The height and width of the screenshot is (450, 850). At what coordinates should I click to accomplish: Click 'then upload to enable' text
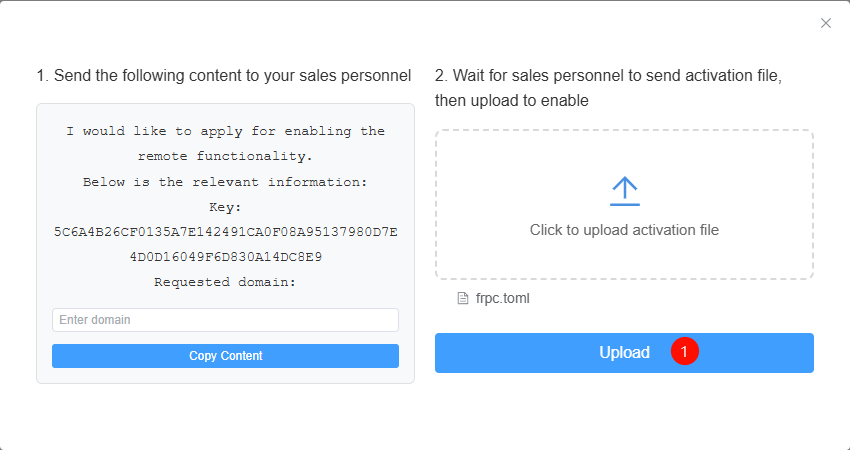click(511, 101)
